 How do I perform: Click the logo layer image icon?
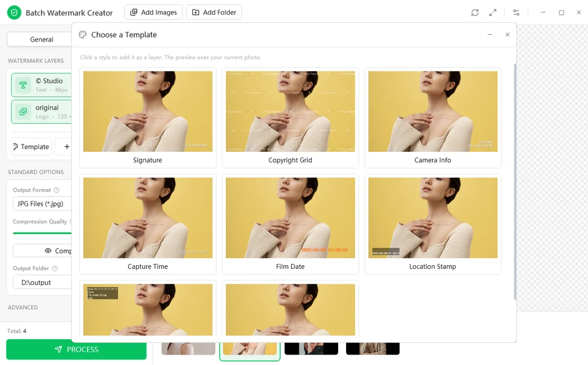(23, 112)
